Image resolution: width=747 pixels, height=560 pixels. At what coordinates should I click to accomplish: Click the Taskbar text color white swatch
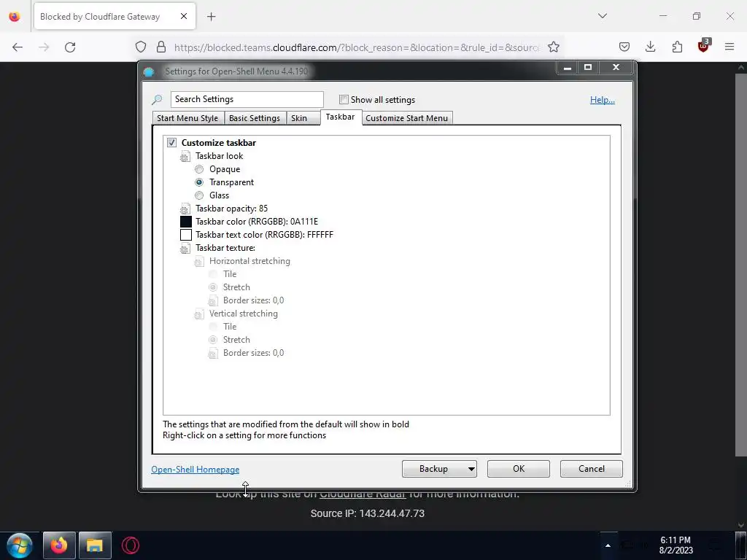(186, 235)
